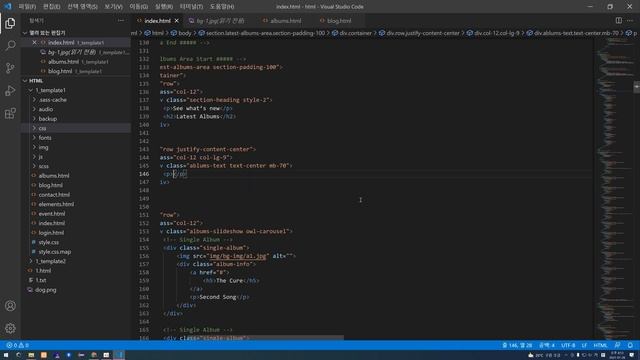Screen dimensions: 640x360
Task: Open the 파일(F) menu
Action: click(x=27, y=7)
